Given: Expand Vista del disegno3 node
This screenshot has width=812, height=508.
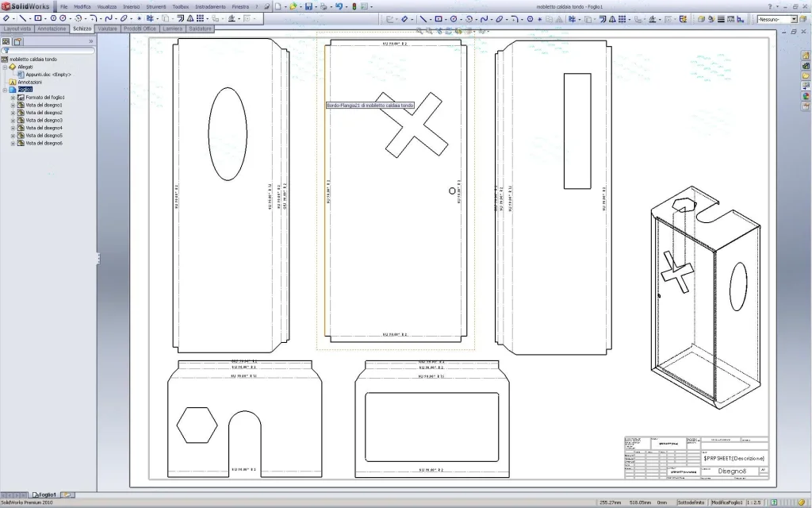Looking at the screenshot, I should [13, 121].
